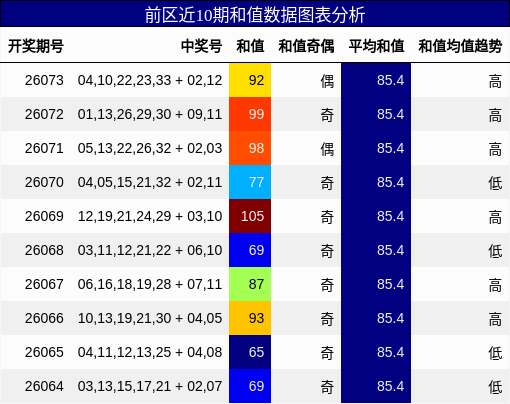Click parity 偶 in row 26073

(327, 81)
